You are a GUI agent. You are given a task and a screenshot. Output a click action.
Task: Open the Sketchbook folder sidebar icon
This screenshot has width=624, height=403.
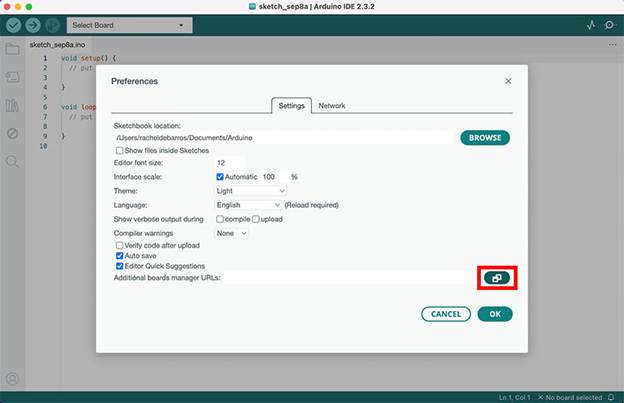click(13, 49)
